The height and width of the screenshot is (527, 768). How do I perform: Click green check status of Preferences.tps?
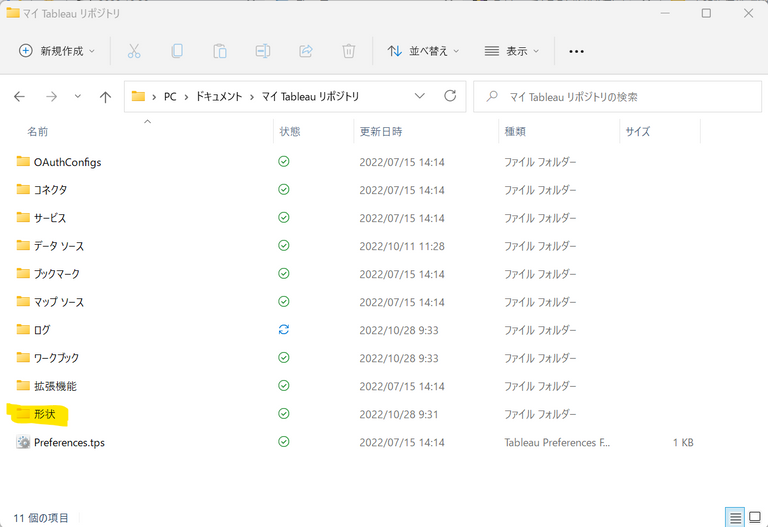click(x=284, y=442)
